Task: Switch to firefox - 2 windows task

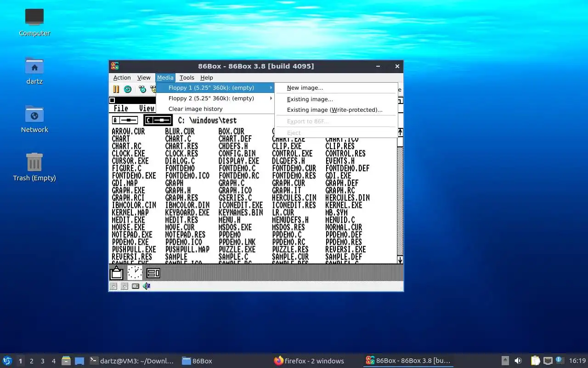Action: (317, 361)
